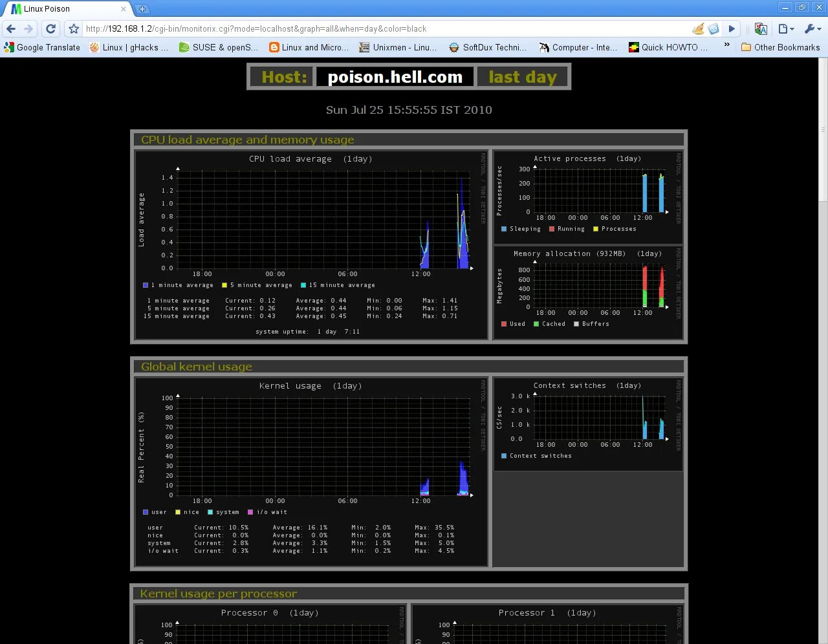Open Google Translate bookmark
This screenshot has height=644, width=828.
[42, 47]
